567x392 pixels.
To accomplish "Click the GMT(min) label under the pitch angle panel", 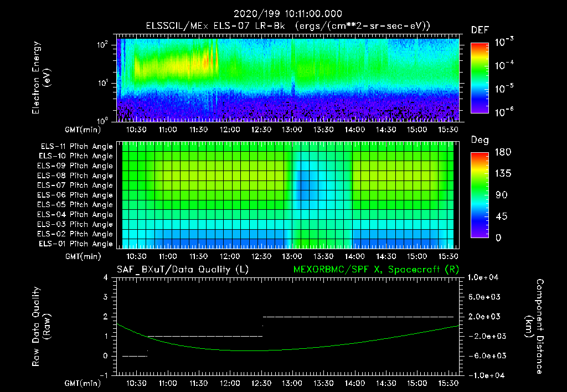I will pos(83,257).
